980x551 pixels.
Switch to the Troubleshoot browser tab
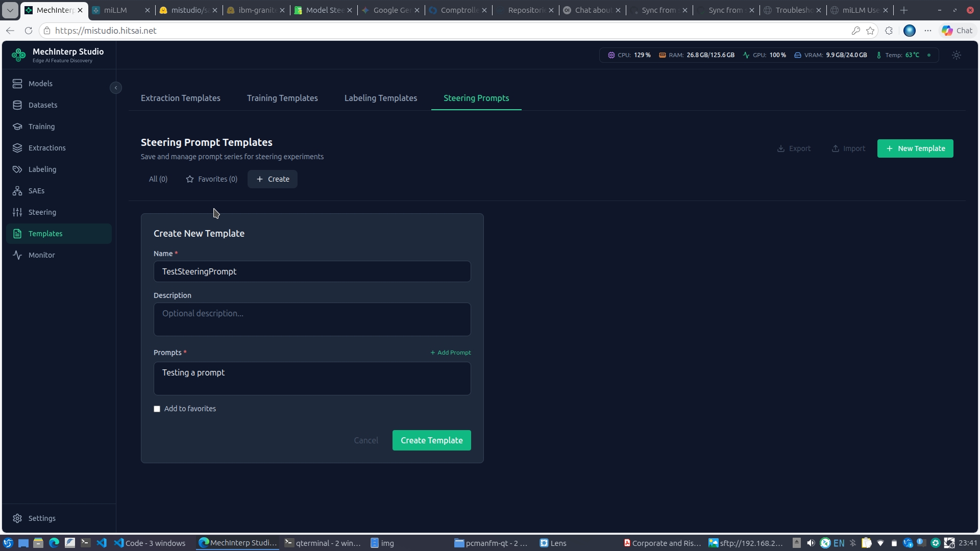(x=792, y=10)
